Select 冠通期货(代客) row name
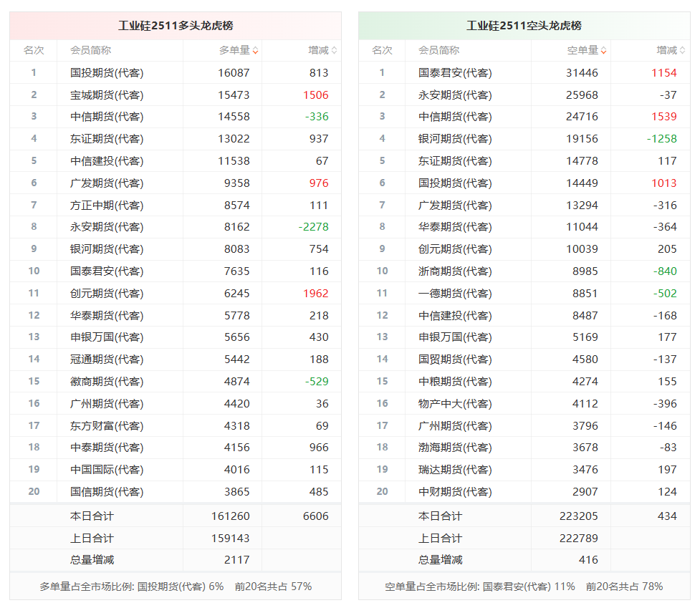 point(107,359)
